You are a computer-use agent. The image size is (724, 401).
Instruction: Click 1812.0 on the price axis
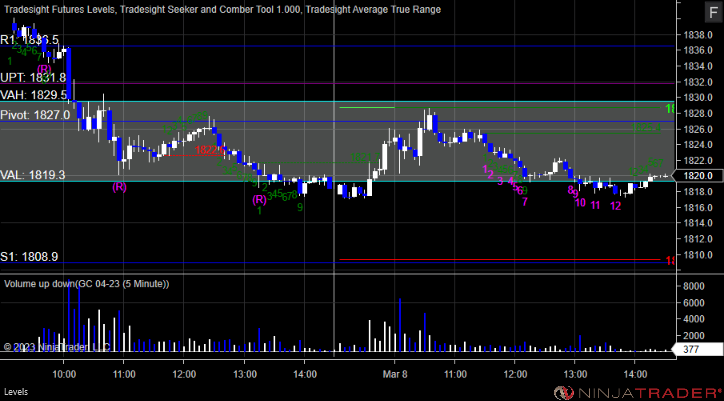click(697, 239)
